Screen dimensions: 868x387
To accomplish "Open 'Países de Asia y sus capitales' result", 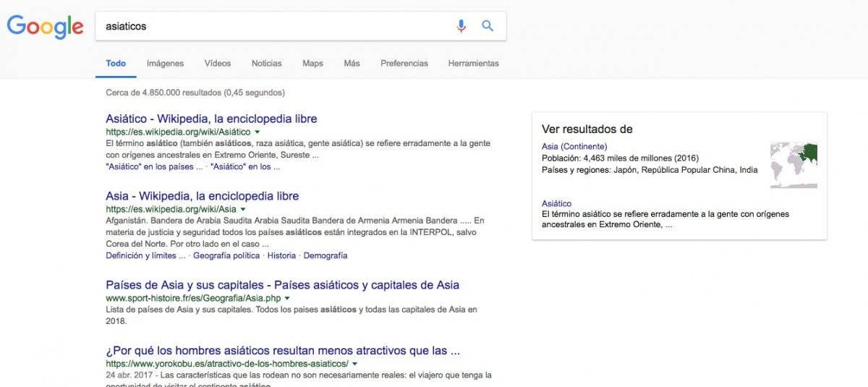I will point(283,285).
